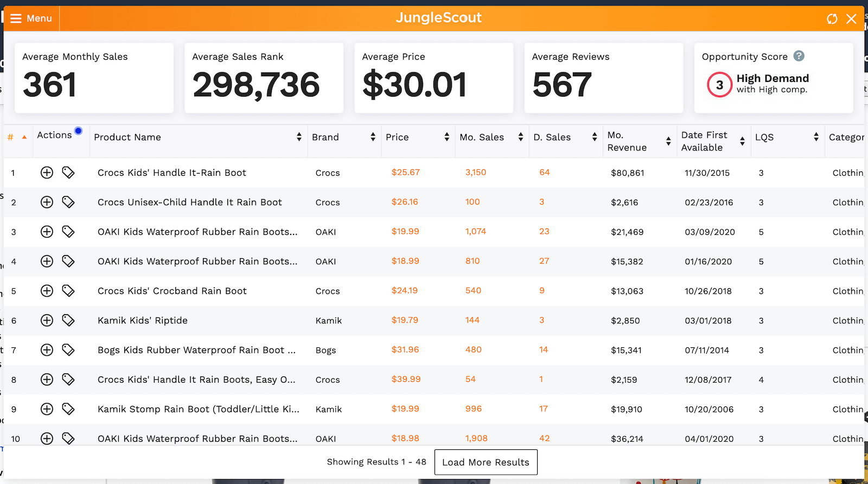The image size is (868, 484).
Task: Click tag icon for Crocs Kids' Crocband
Action: (x=68, y=291)
